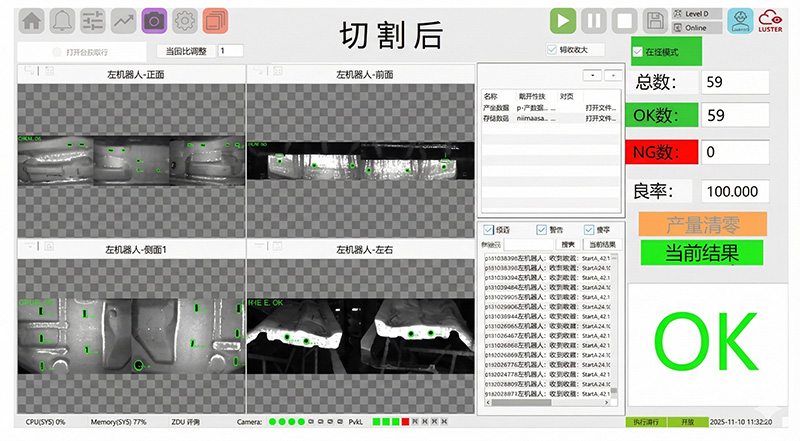Toggle the checkbox above the file table
This screenshot has width=800, height=441.
[x=552, y=49]
